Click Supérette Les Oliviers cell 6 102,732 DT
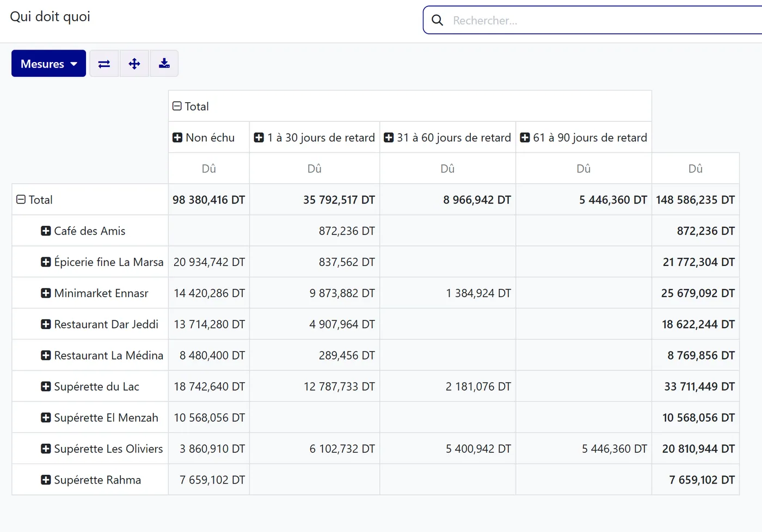762x532 pixels. 315,449
